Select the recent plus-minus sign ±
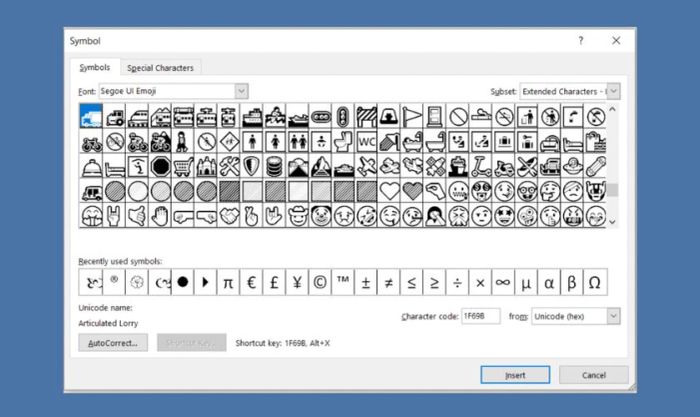This screenshot has width=700, height=417. point(366,282)
